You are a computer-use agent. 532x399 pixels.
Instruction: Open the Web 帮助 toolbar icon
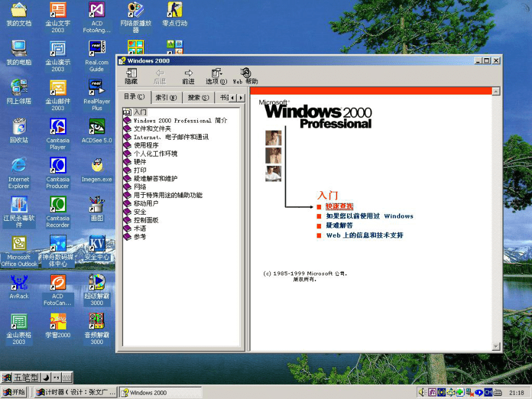246,76
